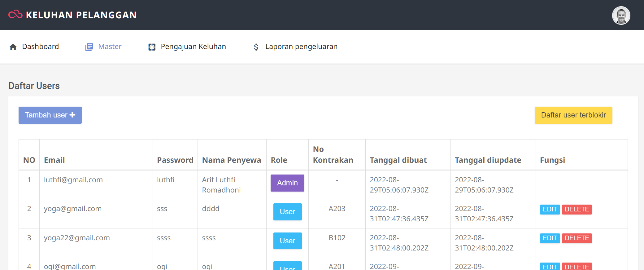Image resolution: width=644 pixels, height=270 pixels.
Task: Click User role badge for yoga@gmail.com
Action: [287, 212]
